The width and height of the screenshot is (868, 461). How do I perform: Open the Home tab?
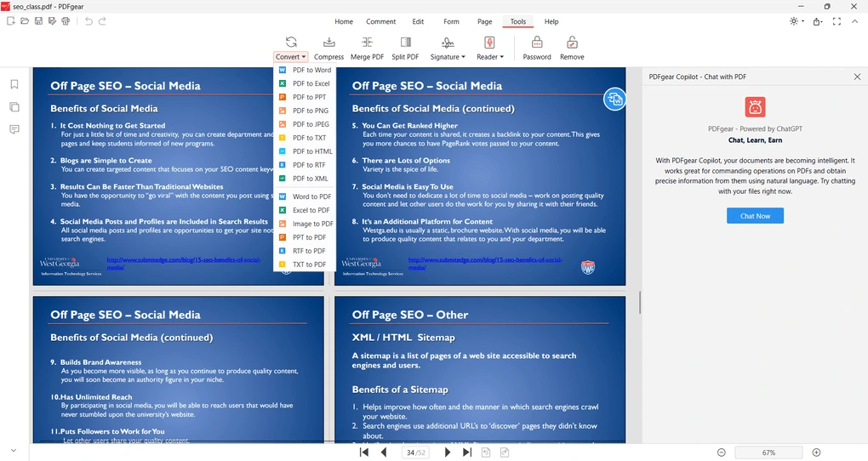(344, 21)
